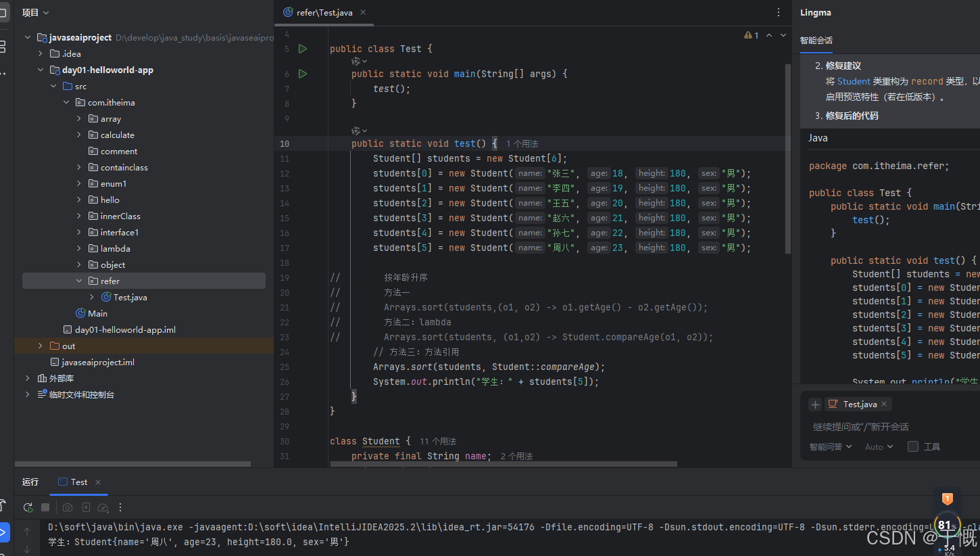Stop the running Java process
980x556 pixels.
(x=45, y=507)
